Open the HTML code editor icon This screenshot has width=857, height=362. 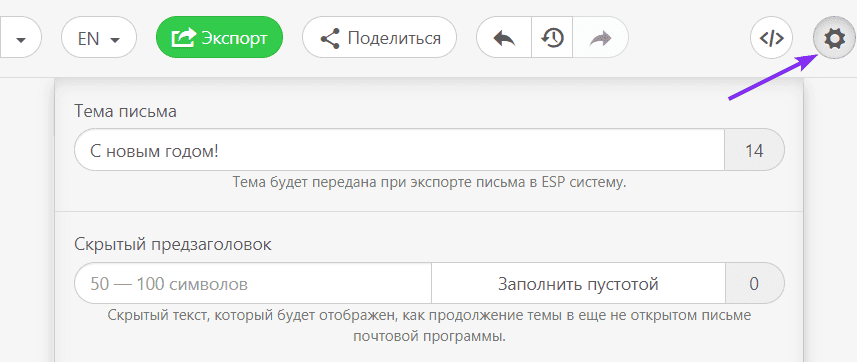pos(771,38)
